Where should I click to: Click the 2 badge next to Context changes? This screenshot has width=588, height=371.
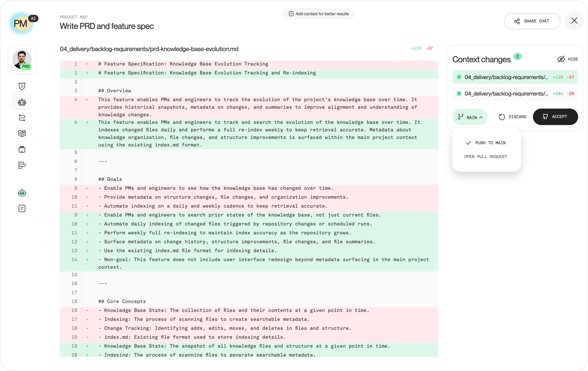[x=517, y=56]
